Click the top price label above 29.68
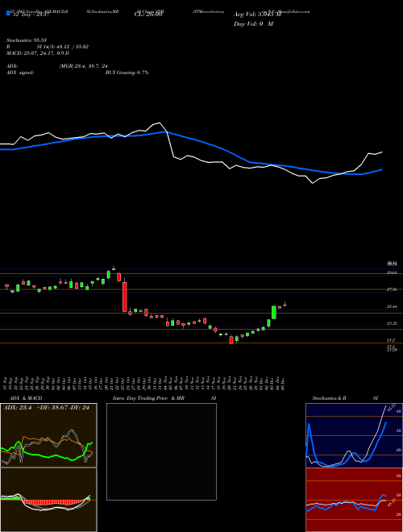Screen dimensions: 403x532 coord(392,264)
